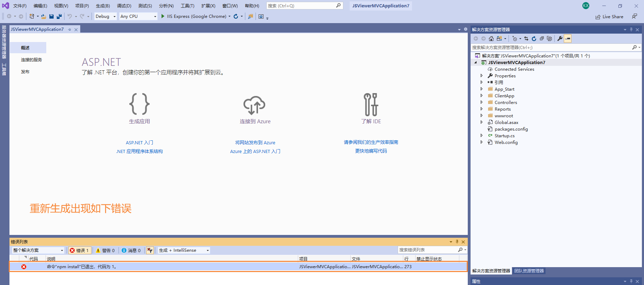Click Sync with Active Document icon

[x=526, y=39]
